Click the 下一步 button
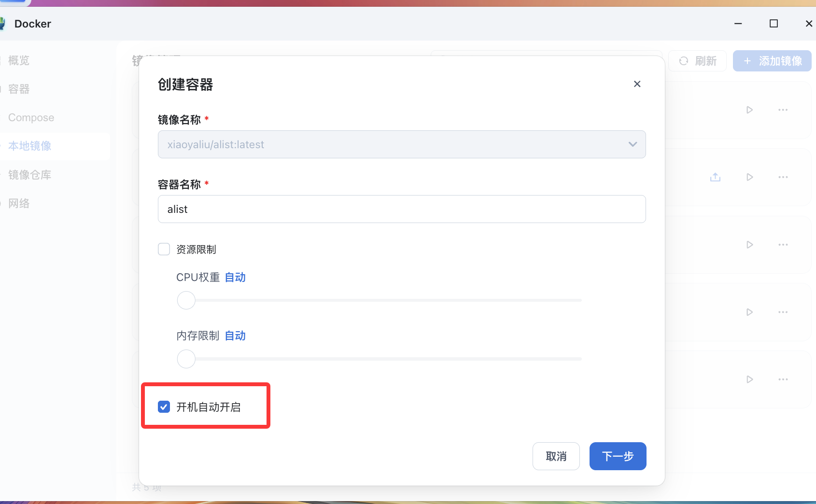816x504 pixels. [x=618, y=456]
